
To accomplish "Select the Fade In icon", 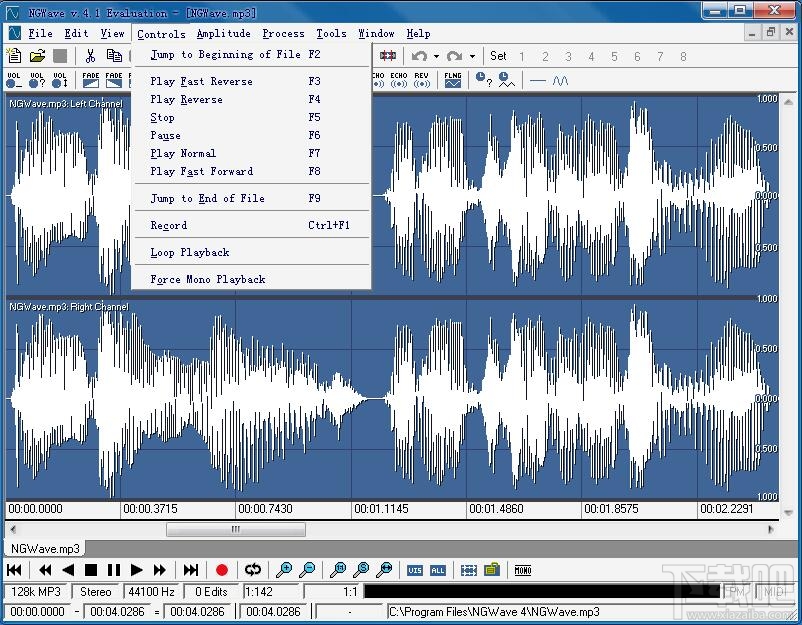I will point(92,80).
